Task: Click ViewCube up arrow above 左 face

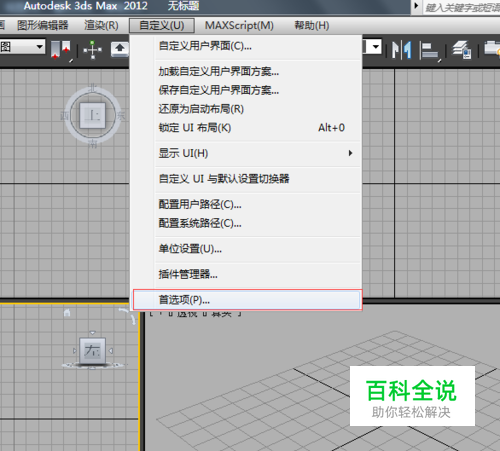Action: click(x=93, y=333)
